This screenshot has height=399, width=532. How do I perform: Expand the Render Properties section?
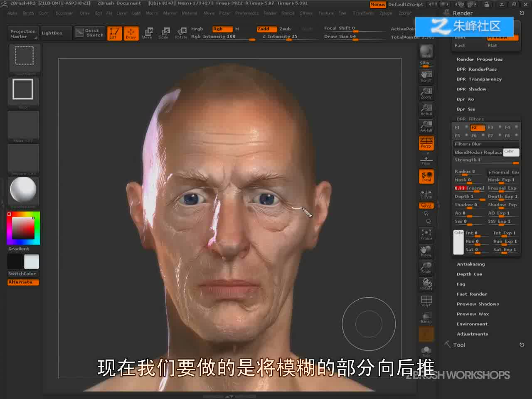coord(479,59)
